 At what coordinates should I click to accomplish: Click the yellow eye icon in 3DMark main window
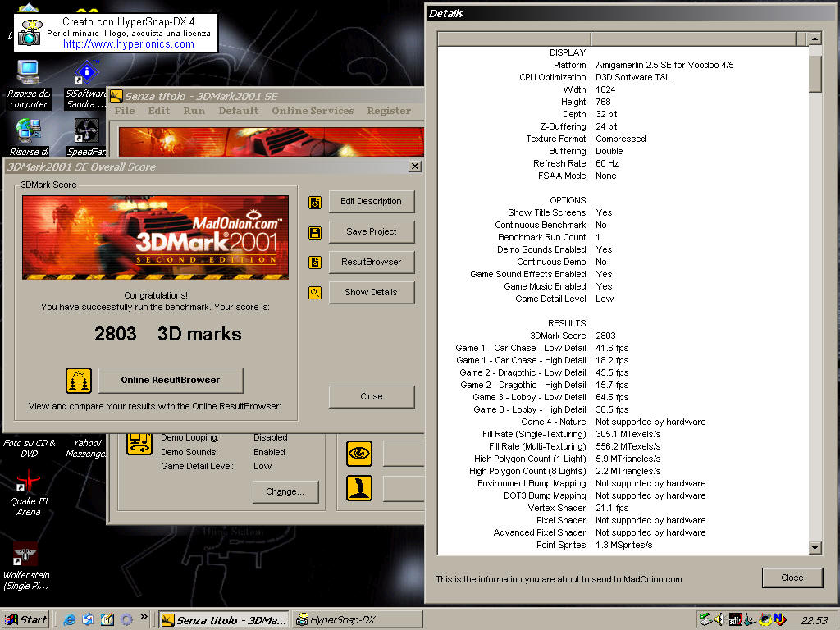[x=359, y=454]
